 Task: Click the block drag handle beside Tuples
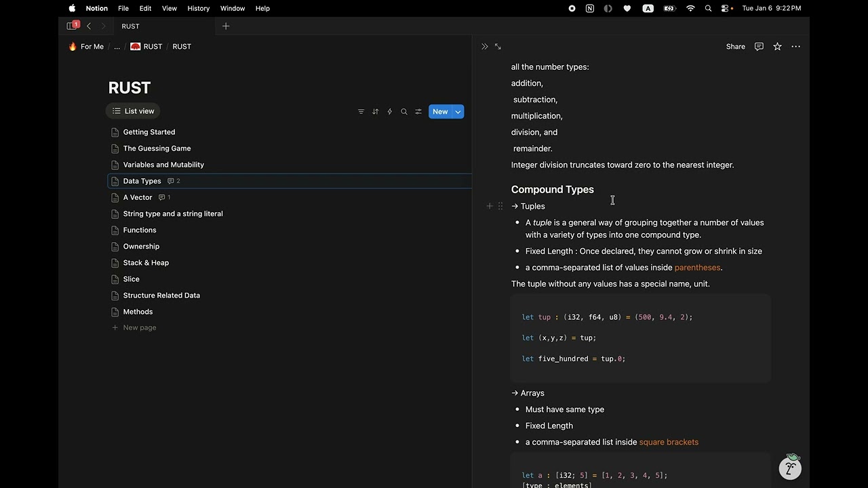pos(500,206)
